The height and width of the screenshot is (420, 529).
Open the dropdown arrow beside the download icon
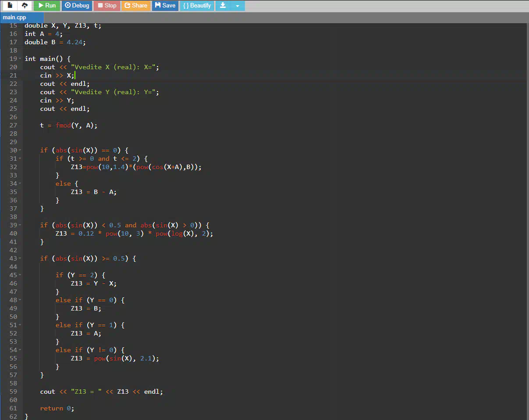point(238,6)
